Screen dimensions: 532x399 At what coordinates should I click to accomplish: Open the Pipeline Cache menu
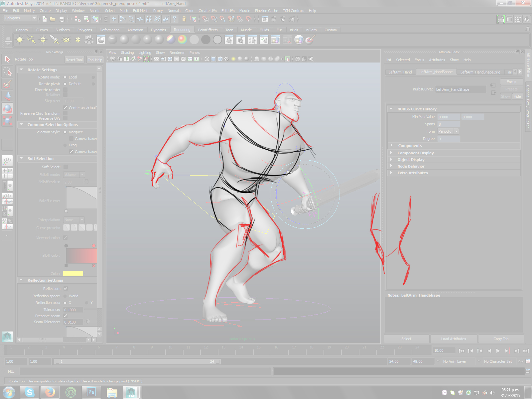(266, 11)
